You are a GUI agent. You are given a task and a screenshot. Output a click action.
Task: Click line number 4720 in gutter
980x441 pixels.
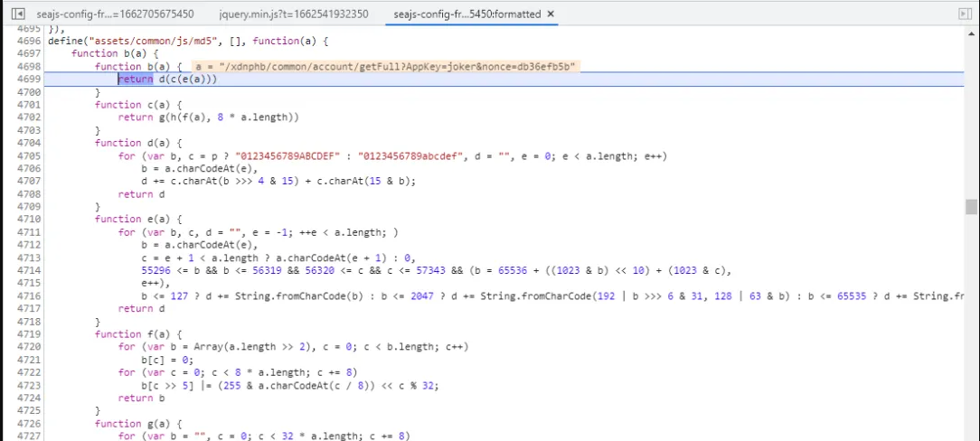[x=29, y=347]
